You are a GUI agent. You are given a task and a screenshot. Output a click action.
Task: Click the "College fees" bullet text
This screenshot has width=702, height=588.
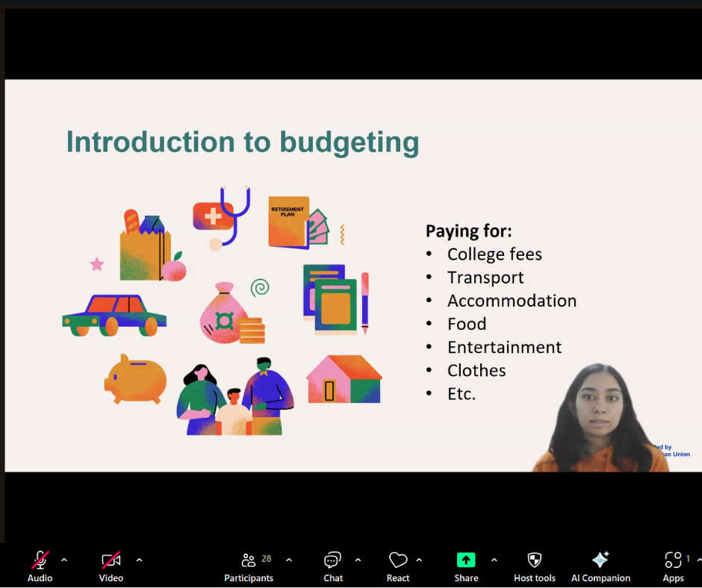[x=494, y=254]
